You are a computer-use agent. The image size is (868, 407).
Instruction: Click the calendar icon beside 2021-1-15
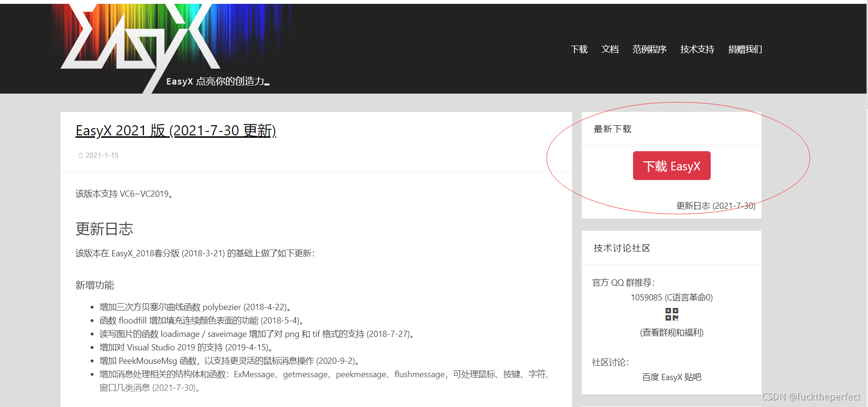(81, 156)
